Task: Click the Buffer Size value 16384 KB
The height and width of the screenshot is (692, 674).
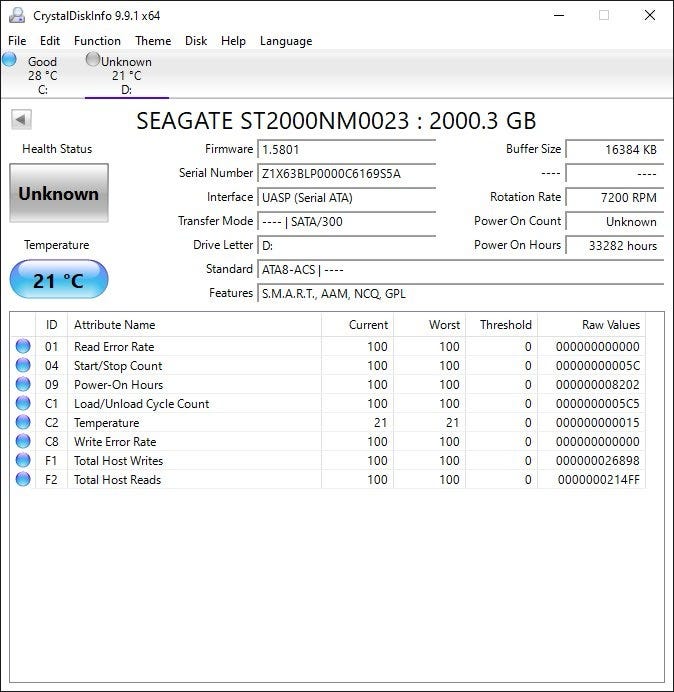Action: [x=615, y=150]
